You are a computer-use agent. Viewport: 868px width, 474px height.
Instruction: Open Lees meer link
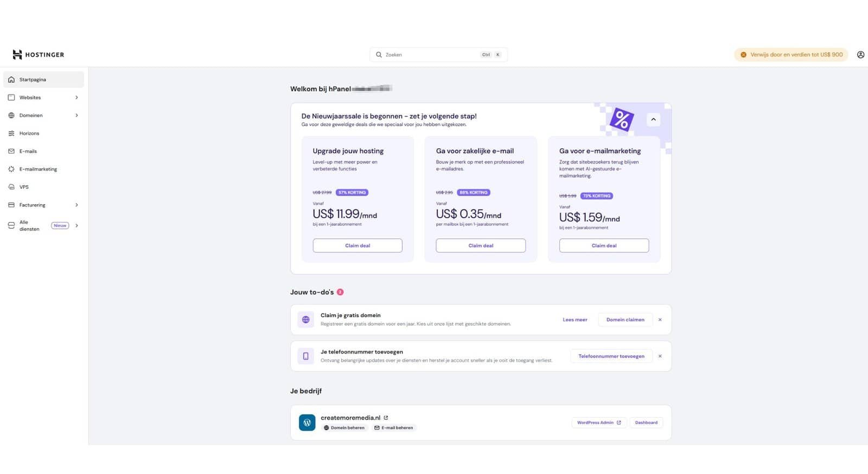pos(575,320)
